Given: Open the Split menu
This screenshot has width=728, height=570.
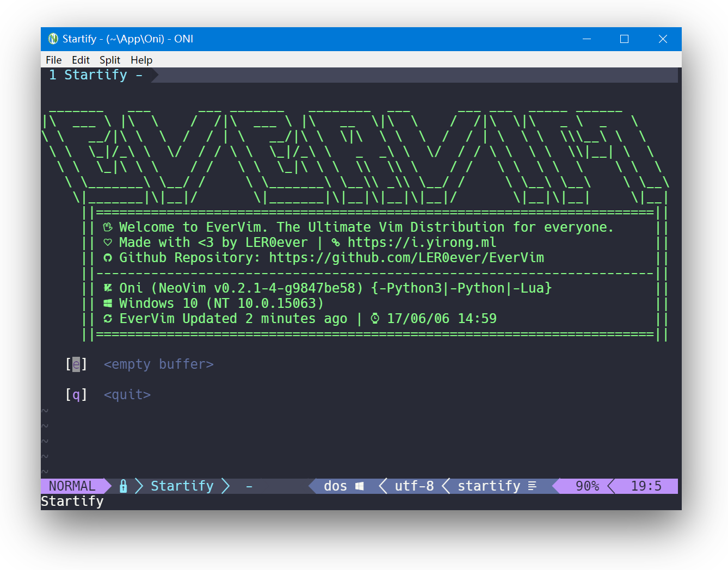Looking at the screenshot, I should (x=110, y=60).
